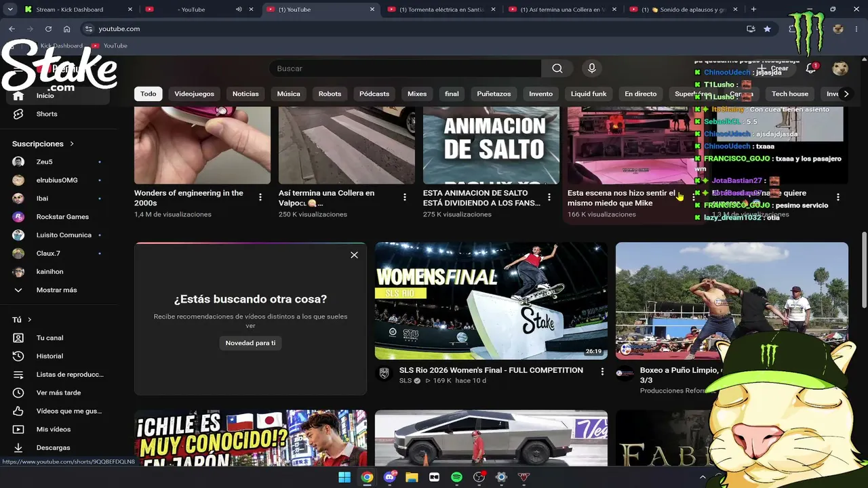The image size is (868, 488).
Task: Open a new browser tab
Action: [x=753, y=9]
